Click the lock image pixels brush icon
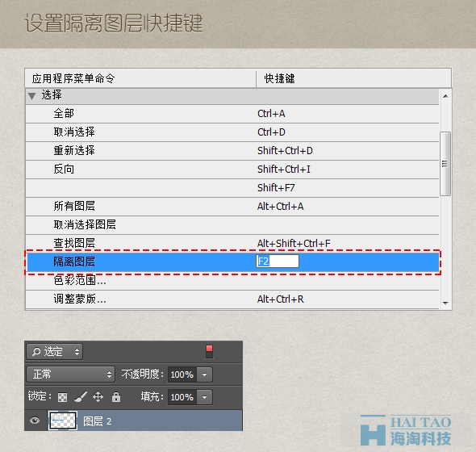 pyautogui.click(x=81, y=397)
